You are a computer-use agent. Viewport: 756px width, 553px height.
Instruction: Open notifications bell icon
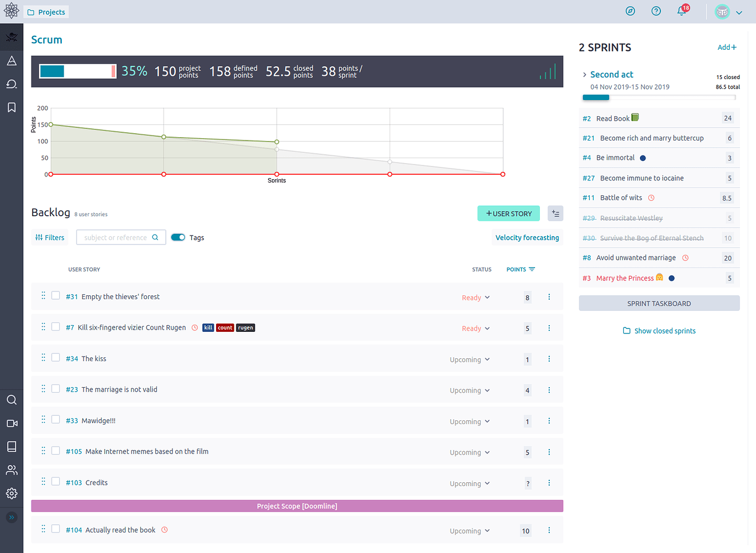click(682, 12)
